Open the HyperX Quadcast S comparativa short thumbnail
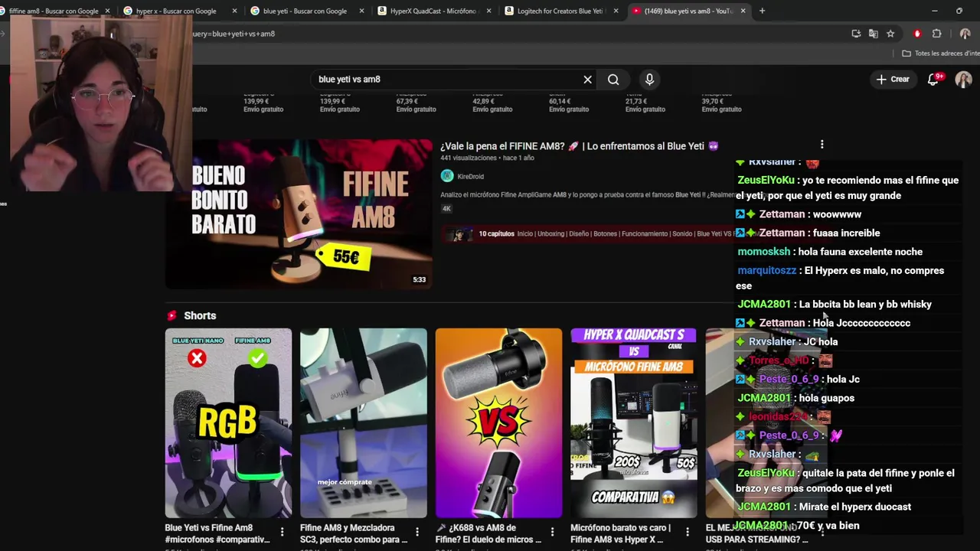 [634, 423]
